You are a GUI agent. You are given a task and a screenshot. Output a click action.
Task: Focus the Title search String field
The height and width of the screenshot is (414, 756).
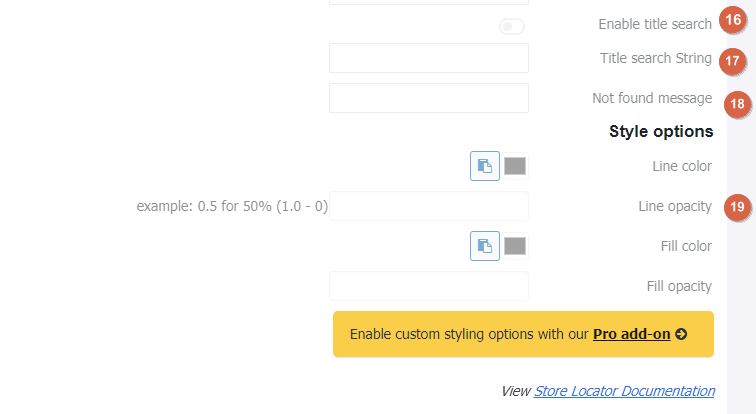point(429,58)
